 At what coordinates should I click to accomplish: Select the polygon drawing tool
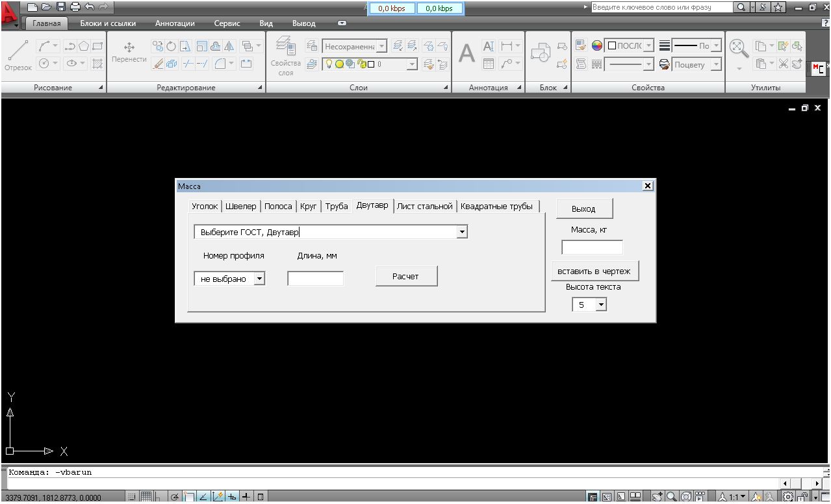[x=84, y=46]
